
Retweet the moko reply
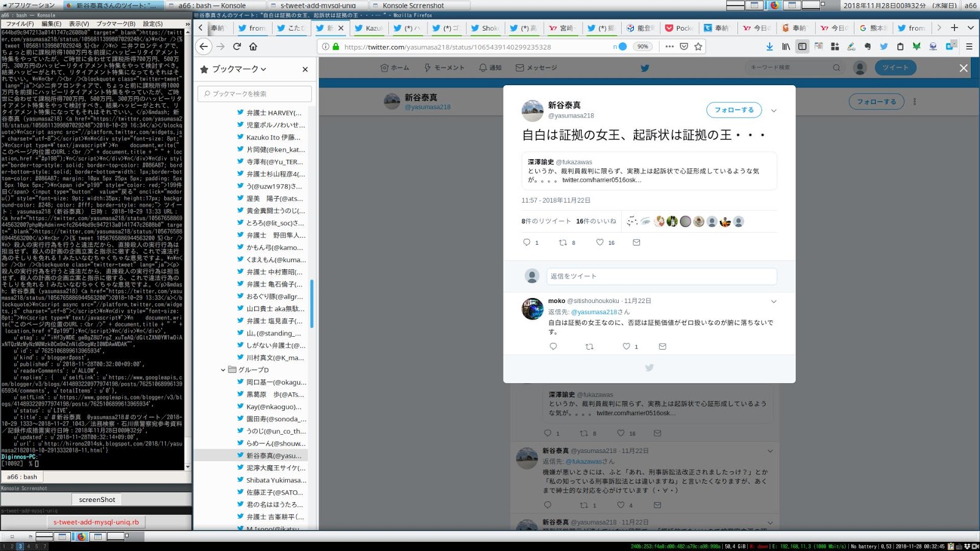pyautogui.click(x=590, y=347)
